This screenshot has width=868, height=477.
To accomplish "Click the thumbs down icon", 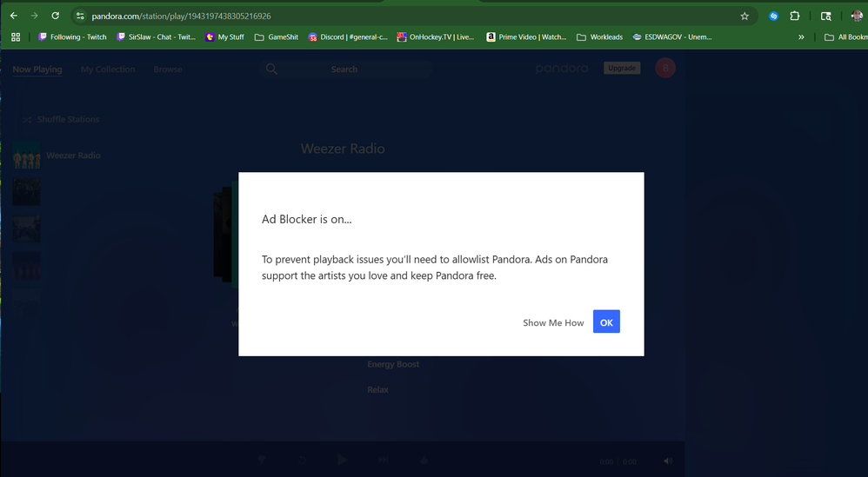I will [x=261, y=460].
